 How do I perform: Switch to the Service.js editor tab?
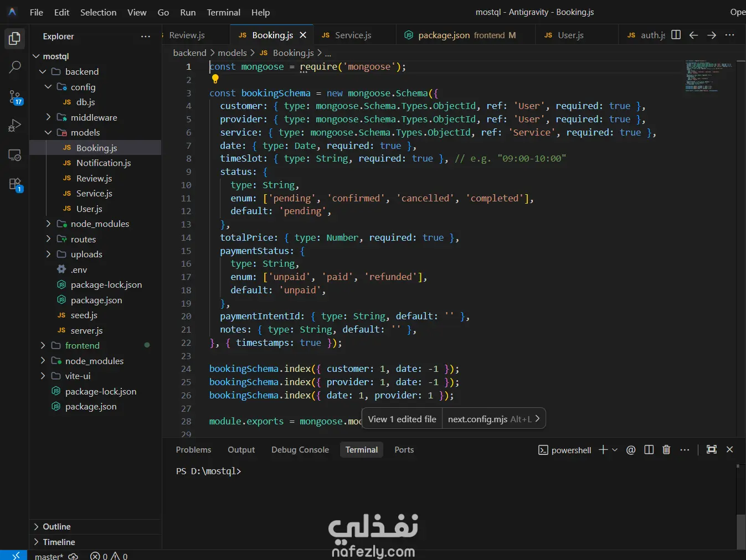pos(354,35)
